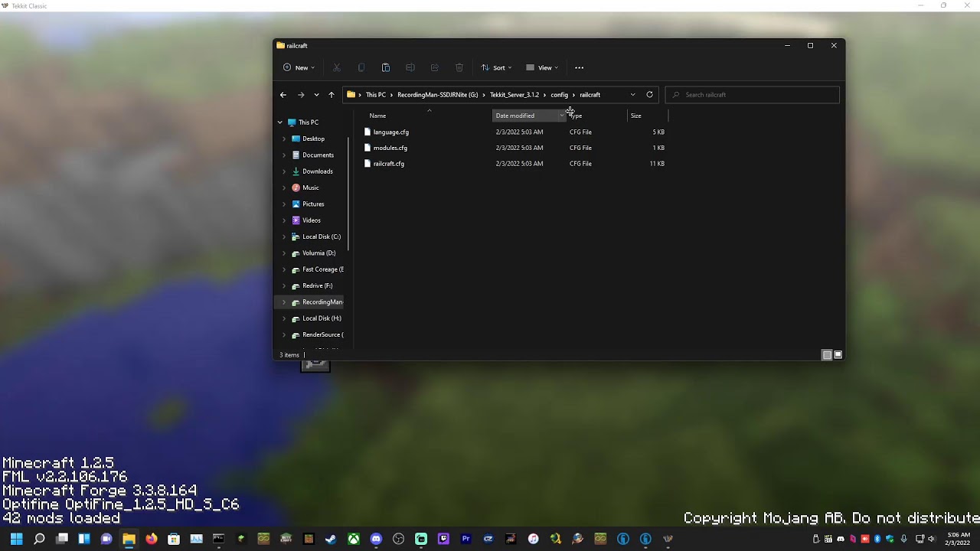The image size is (980, 551).
Task: Navigate to config breadcrumb folder
Action: click(x=559, y=95)
